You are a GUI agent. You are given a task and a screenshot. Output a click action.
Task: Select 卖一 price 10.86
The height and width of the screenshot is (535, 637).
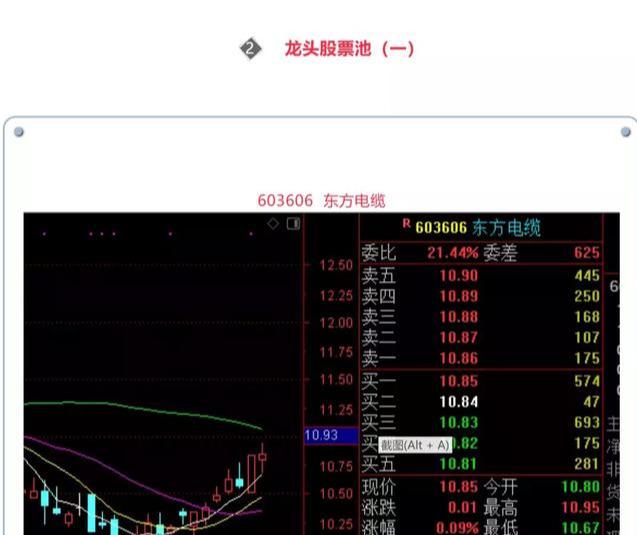click(x=459, y=358)
